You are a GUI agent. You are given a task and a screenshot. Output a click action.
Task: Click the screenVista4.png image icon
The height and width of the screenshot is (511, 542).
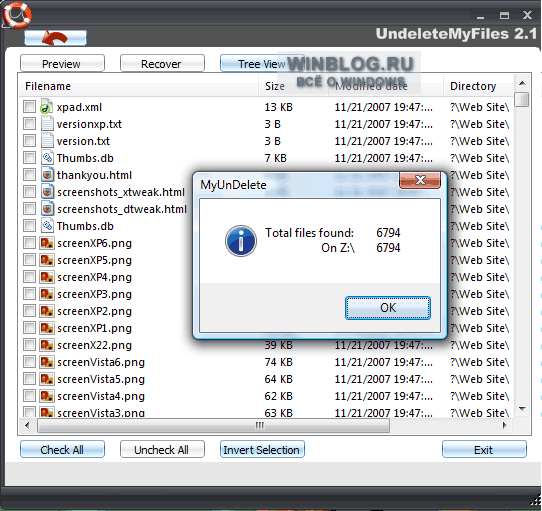pyautogui.click(x=47, y=396)
